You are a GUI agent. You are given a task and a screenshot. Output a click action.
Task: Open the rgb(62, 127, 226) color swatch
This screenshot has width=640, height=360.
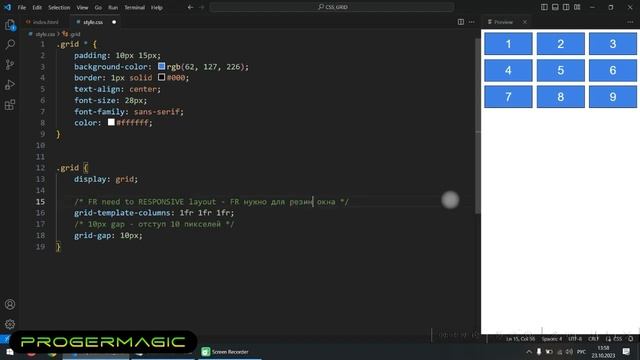click(162, 66)
